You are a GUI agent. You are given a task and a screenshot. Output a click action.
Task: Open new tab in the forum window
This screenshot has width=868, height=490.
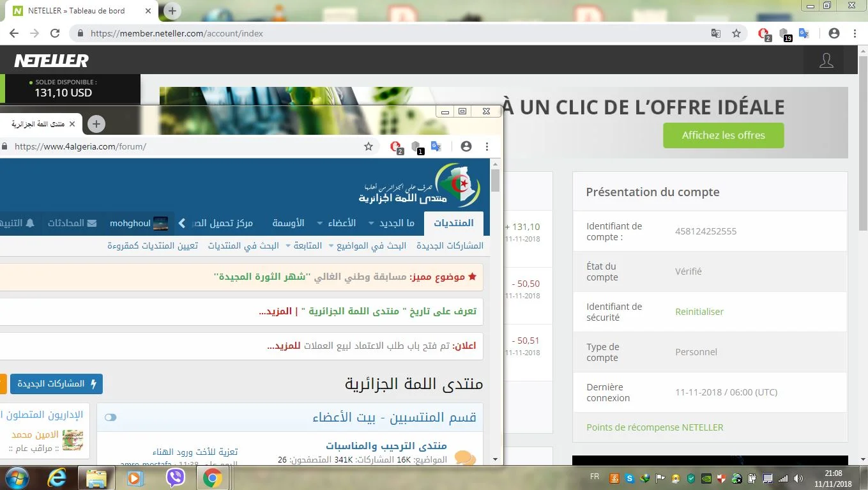[x=96, y=124]
